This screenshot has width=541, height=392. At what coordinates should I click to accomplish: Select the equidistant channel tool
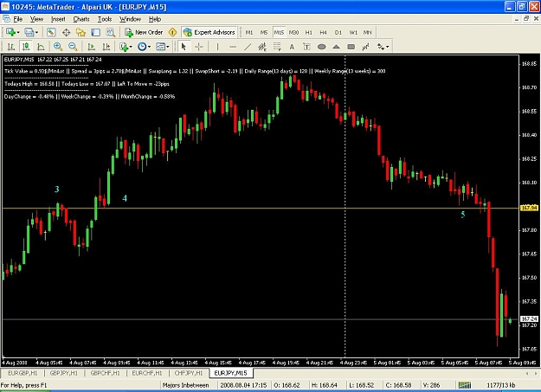click(x=262, y=46)
